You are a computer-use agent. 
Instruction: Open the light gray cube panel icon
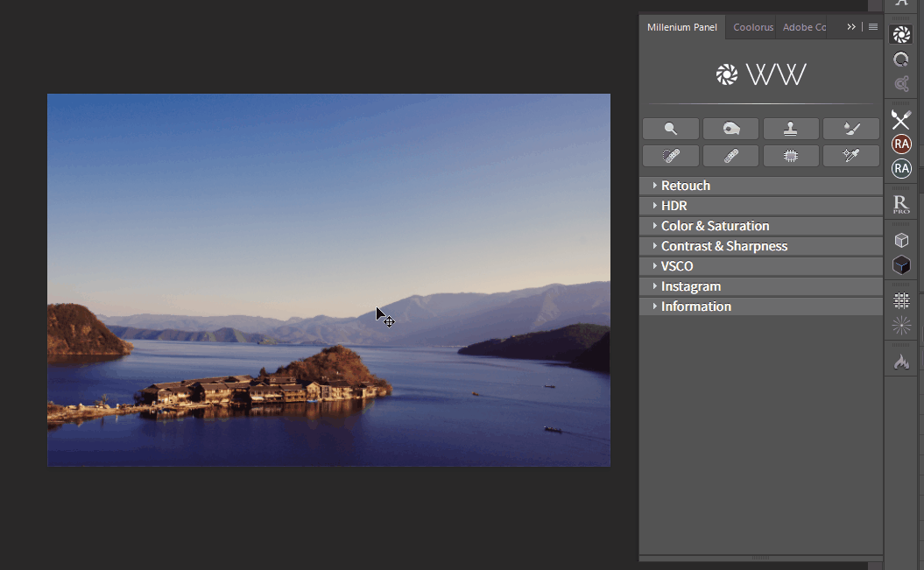tap(901, 240)
